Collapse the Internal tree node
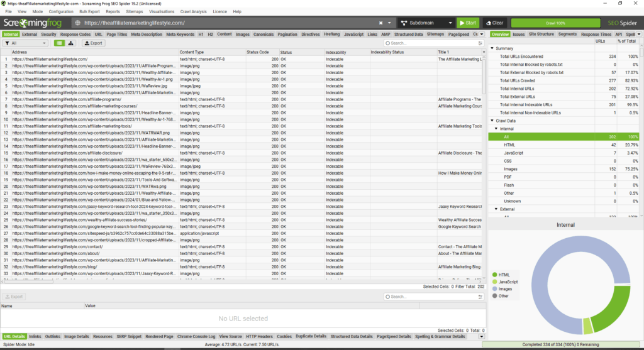 496,129
